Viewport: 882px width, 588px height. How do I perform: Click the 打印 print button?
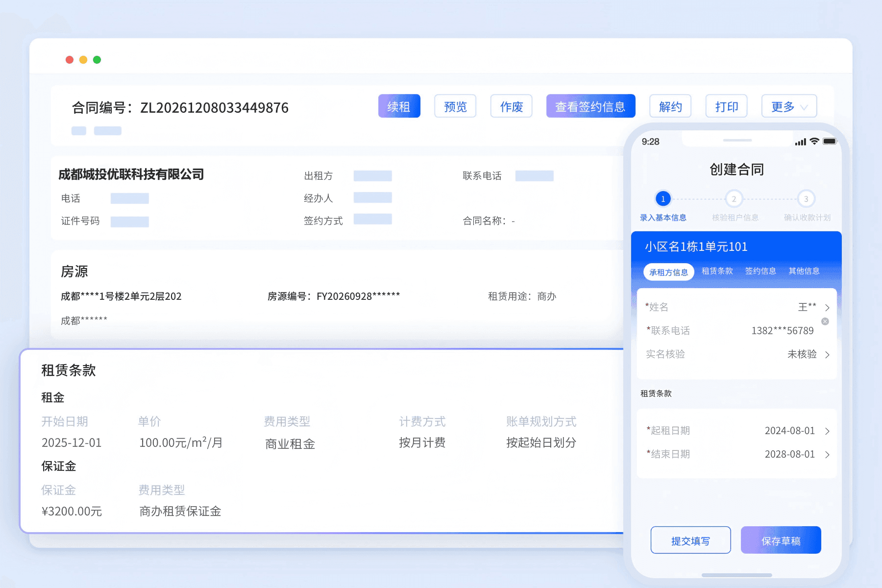(x=726, y=106)
